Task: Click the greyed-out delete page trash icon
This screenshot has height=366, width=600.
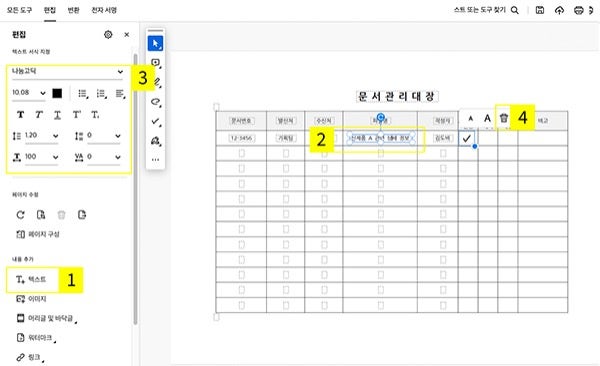Action: tap(61, 215)
